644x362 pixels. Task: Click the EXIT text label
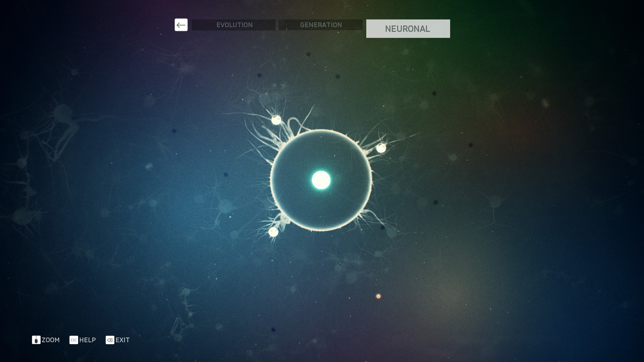click(122, 340)
